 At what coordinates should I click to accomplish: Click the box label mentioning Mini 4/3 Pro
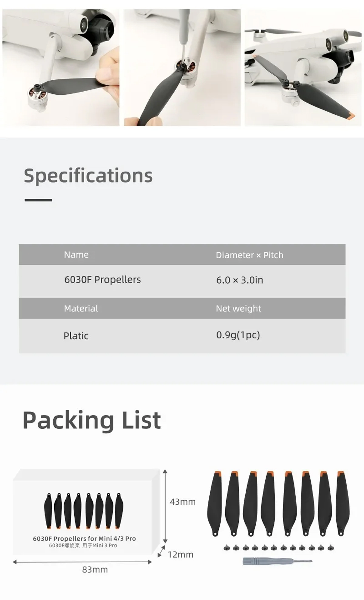coord(84,538)
